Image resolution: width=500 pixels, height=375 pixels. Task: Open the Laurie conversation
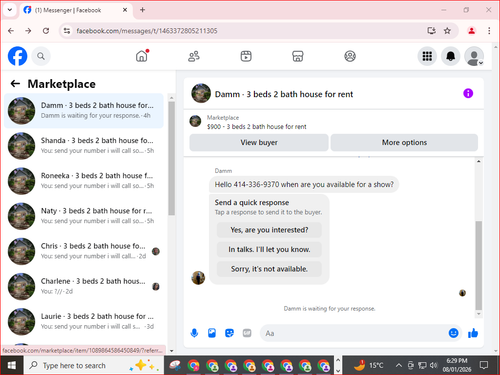(x=84, y=322)
